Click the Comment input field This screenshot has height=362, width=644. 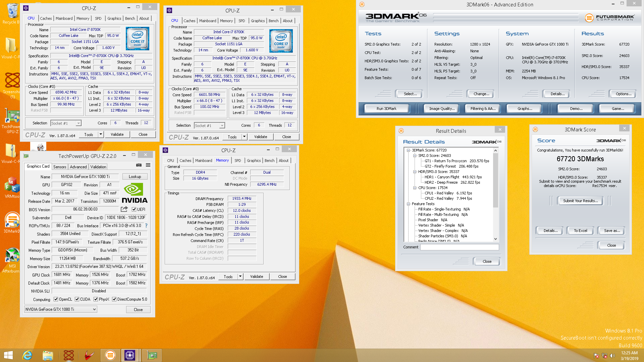point(460,247)
